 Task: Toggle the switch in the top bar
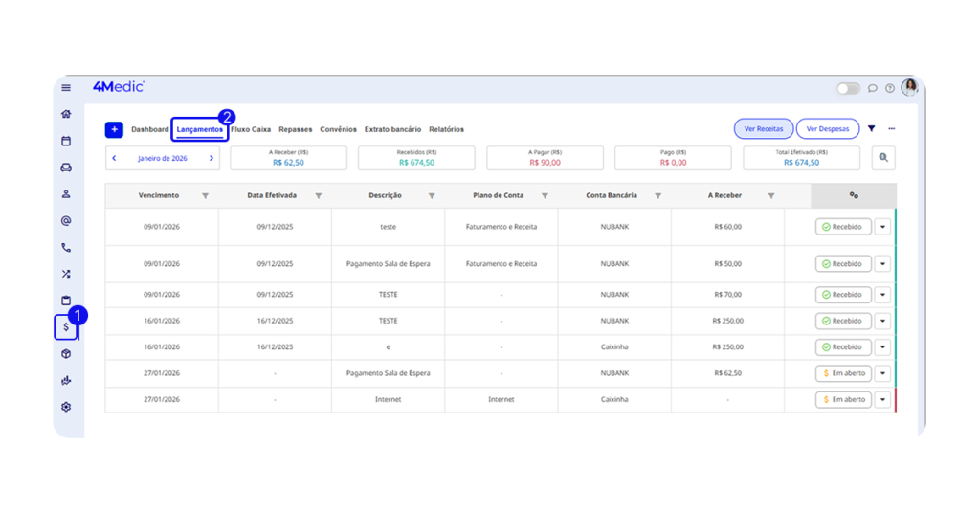pos(848,88)
